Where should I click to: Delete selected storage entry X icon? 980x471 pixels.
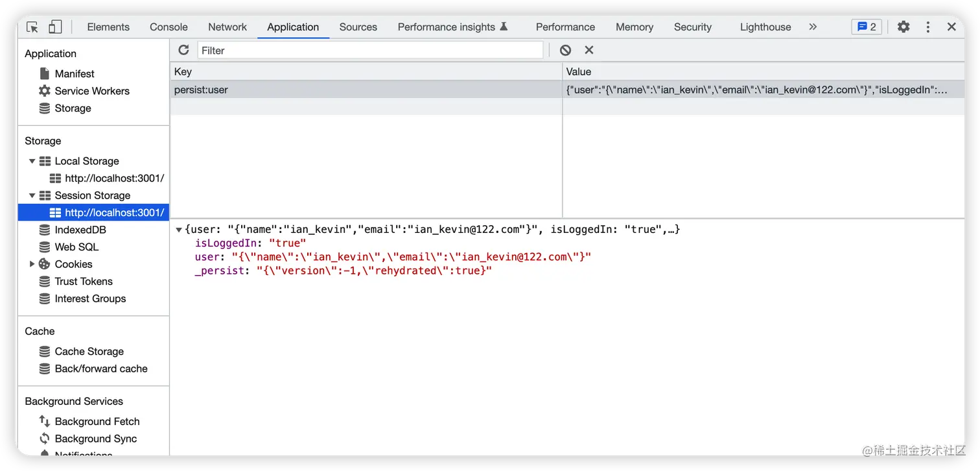click(589, 50)
